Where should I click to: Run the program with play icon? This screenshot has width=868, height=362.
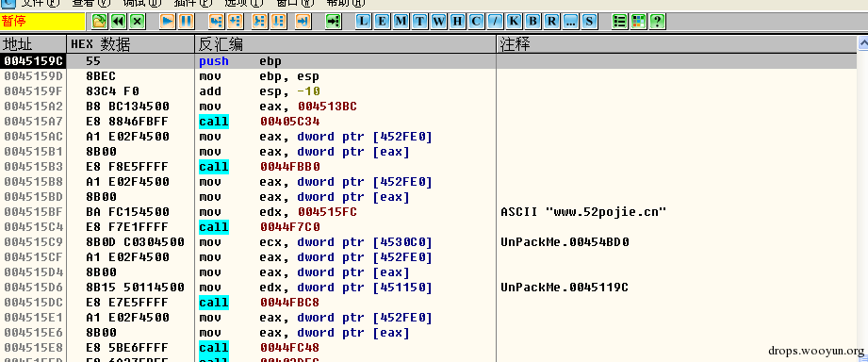pyautogui.click(x=167, y=22)
